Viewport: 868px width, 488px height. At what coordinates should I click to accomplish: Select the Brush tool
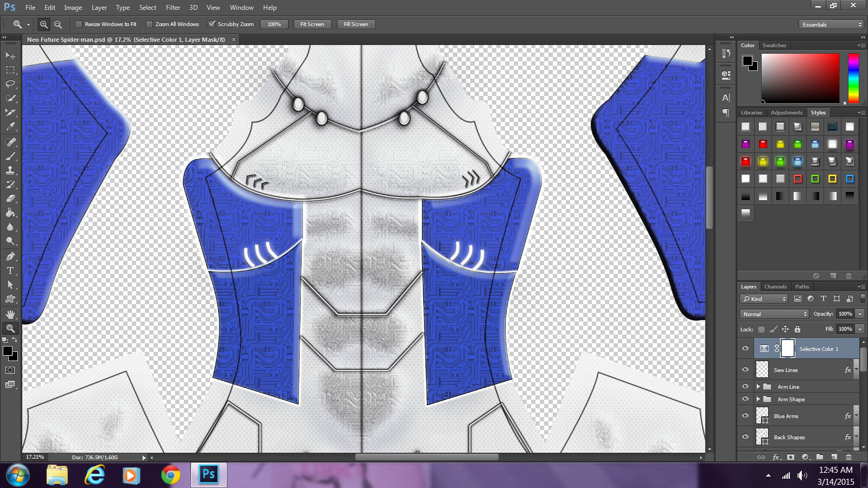click(x=10, y=156)
